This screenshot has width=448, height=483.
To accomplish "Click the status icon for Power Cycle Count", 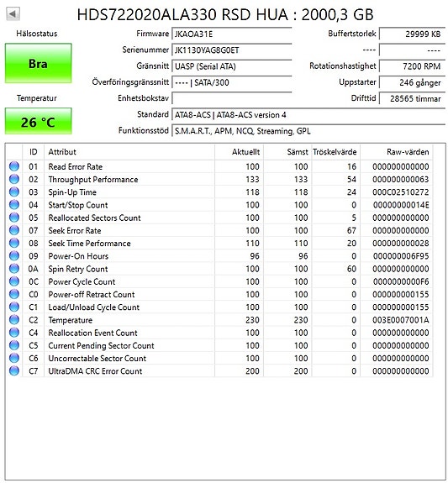I will click(14, 281).
